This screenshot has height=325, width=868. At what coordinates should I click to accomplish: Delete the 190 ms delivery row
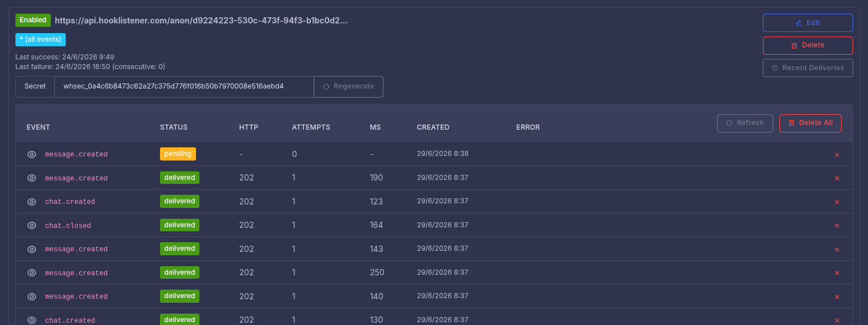[837, 178]
